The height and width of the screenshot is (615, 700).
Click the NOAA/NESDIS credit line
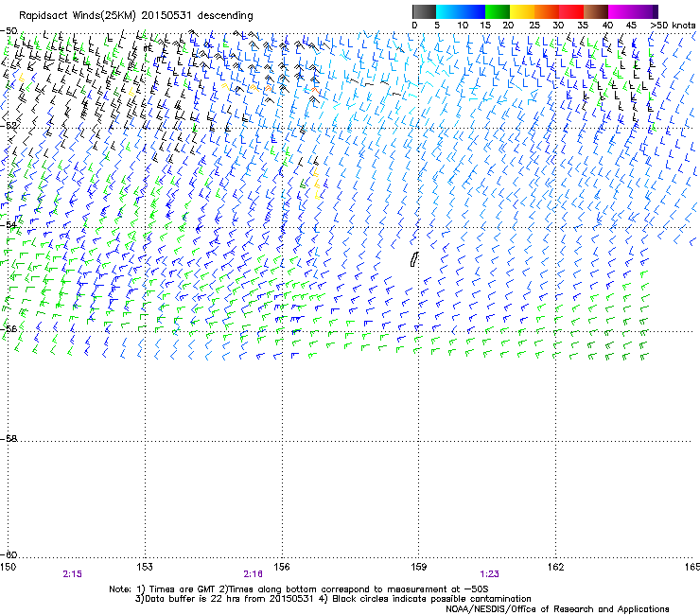click(557, 609)
